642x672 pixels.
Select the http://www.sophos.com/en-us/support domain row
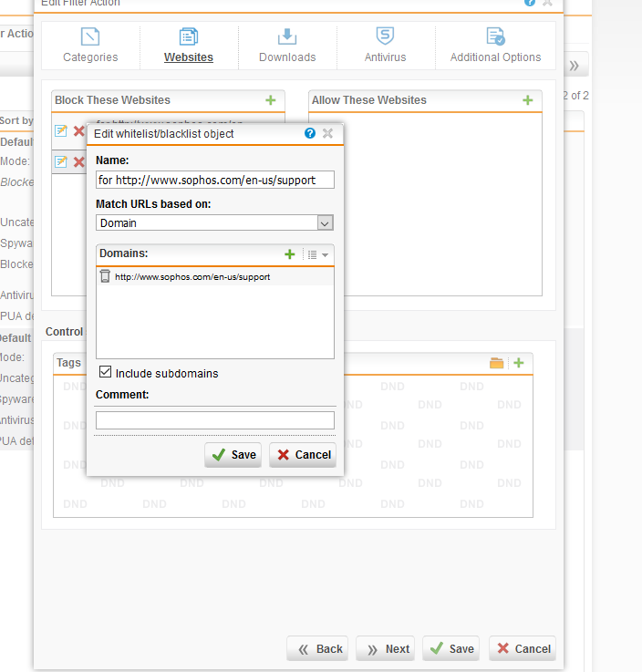[x=215, y=277]
